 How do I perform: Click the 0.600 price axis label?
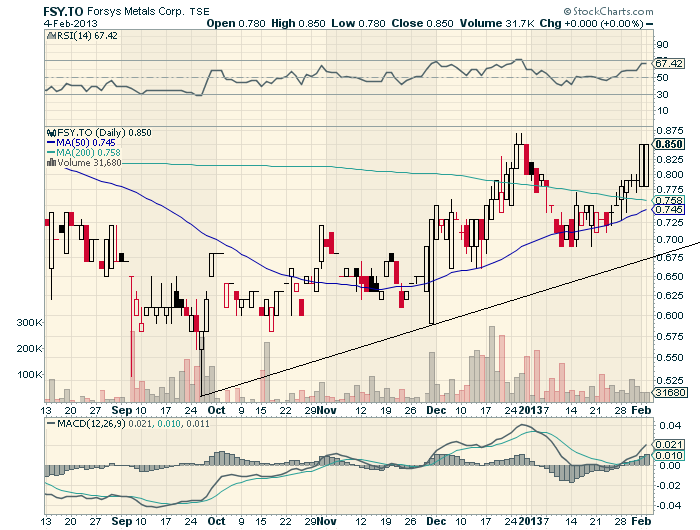click(670, 315)
